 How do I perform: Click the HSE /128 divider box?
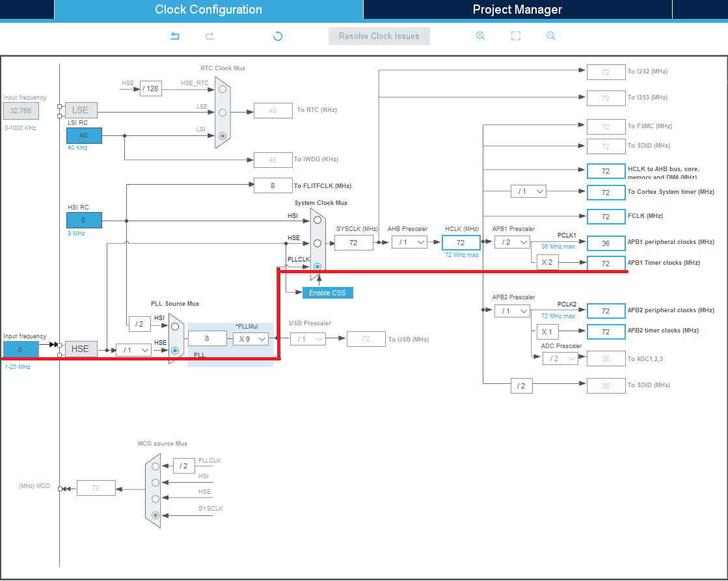[151, 88]
